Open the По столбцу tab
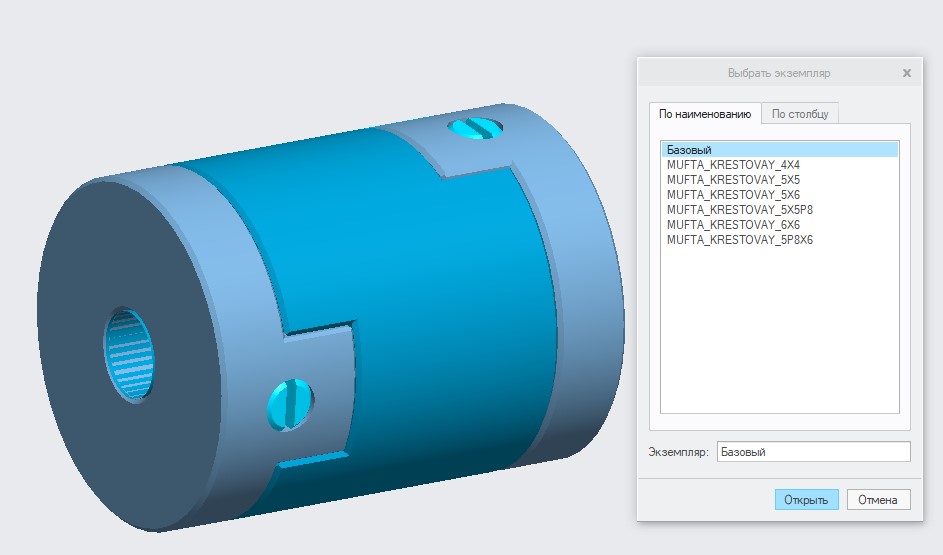Screen dimensions: 943x555 click(800, 114)
